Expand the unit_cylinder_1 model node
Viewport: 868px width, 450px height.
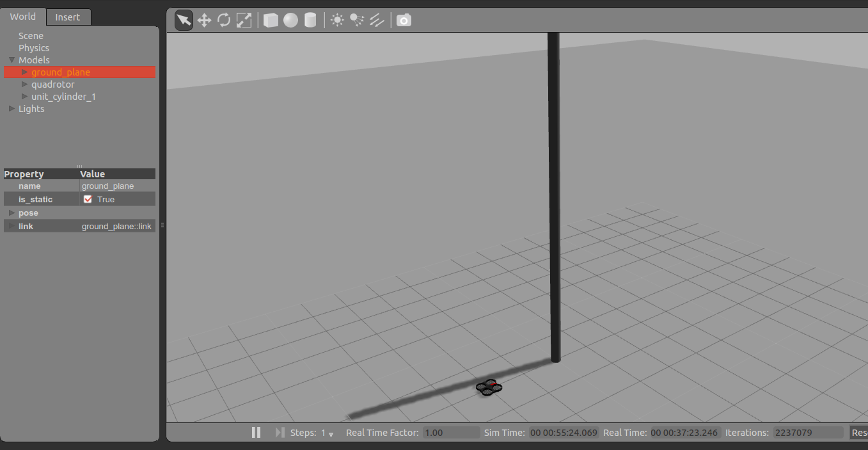coord(25,97)
